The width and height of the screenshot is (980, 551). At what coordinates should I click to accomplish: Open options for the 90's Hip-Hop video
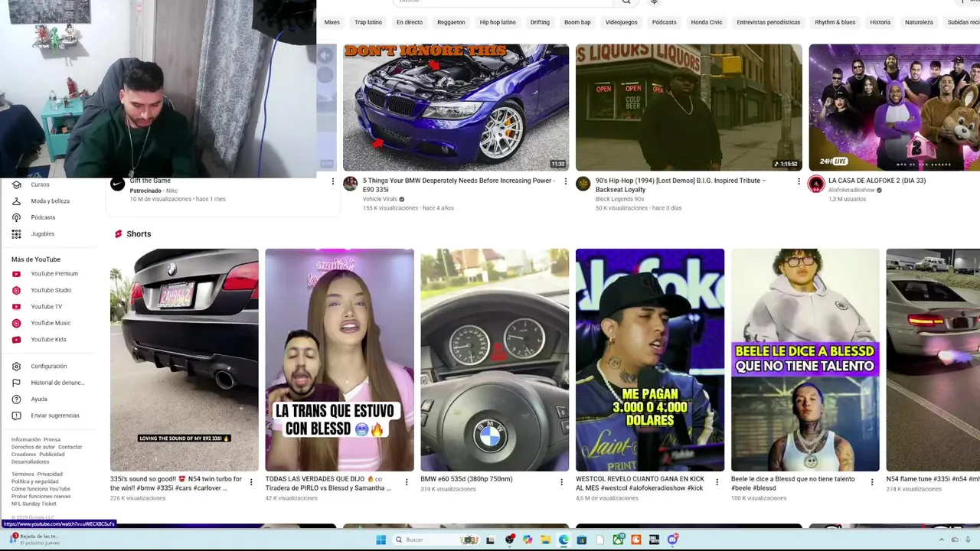click(x=799, y=181)
